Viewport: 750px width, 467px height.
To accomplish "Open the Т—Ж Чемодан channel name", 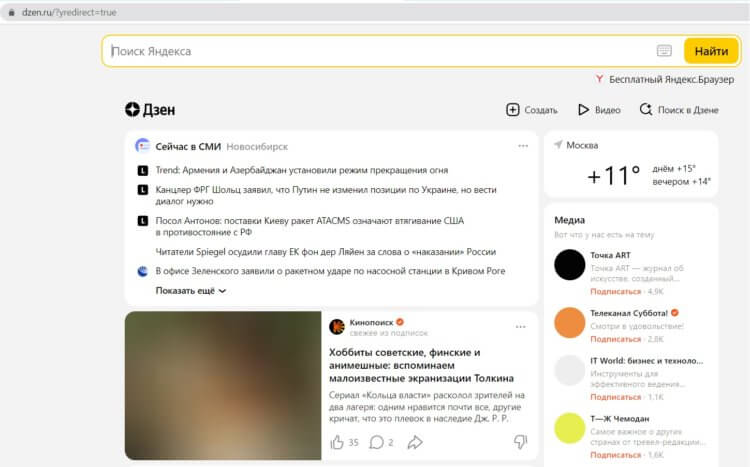I will pos(619,419).
